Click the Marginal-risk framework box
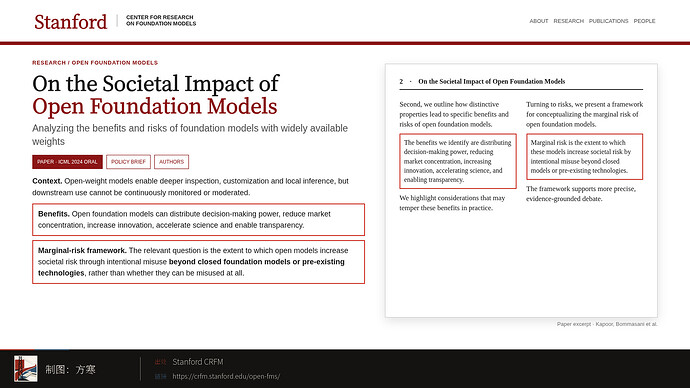The image size is (690, 388). [x=198, y=262]
